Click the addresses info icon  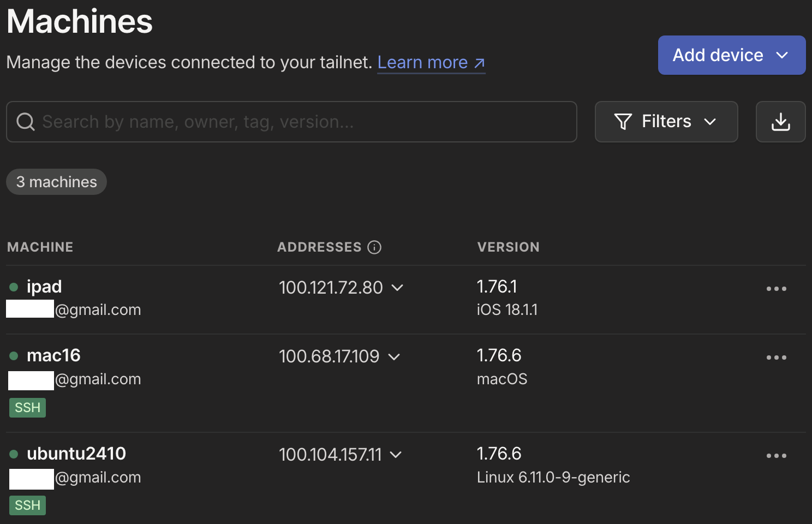pos(374,247)
